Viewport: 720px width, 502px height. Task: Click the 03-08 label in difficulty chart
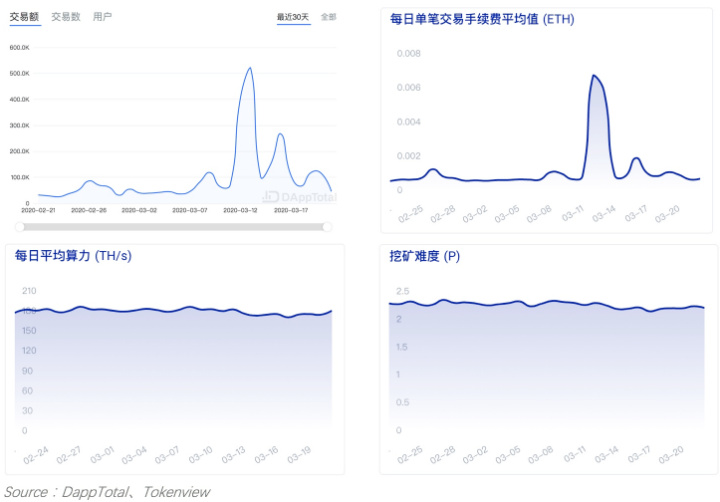[540, 455]
